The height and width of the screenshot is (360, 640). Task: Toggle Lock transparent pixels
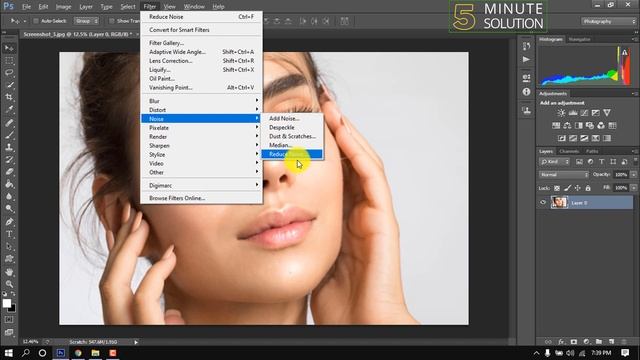557,188
